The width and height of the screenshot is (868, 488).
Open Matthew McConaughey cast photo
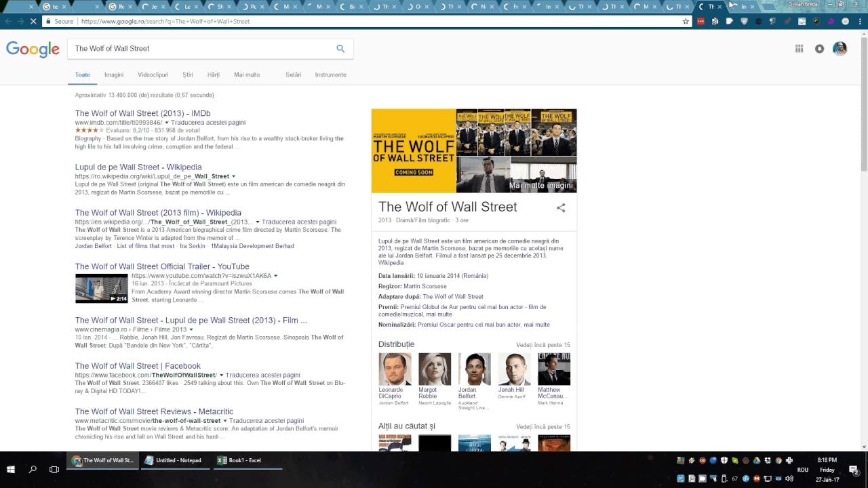coord(554,369)
